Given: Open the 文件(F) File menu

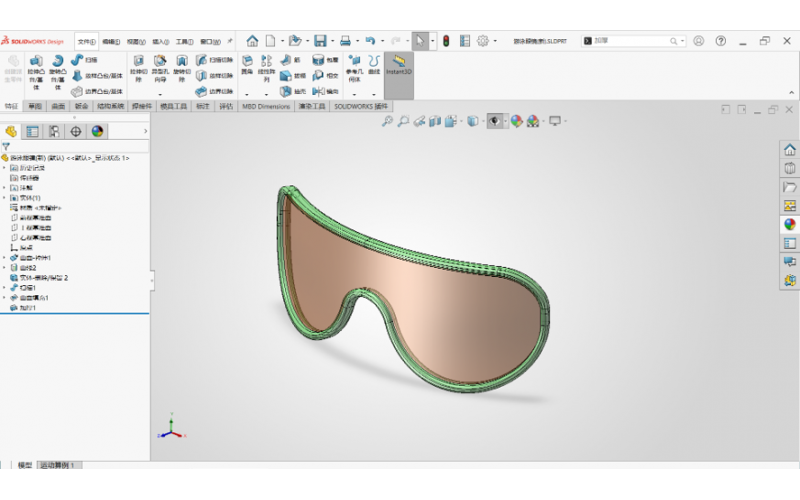Looking at the screenshot, I should tap(86, 42).
